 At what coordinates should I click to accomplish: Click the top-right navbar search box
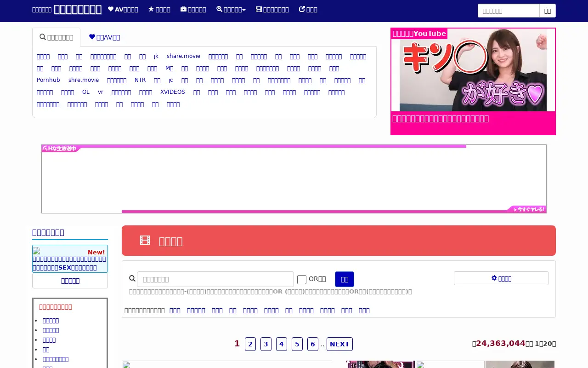click(x=509, y=11)
